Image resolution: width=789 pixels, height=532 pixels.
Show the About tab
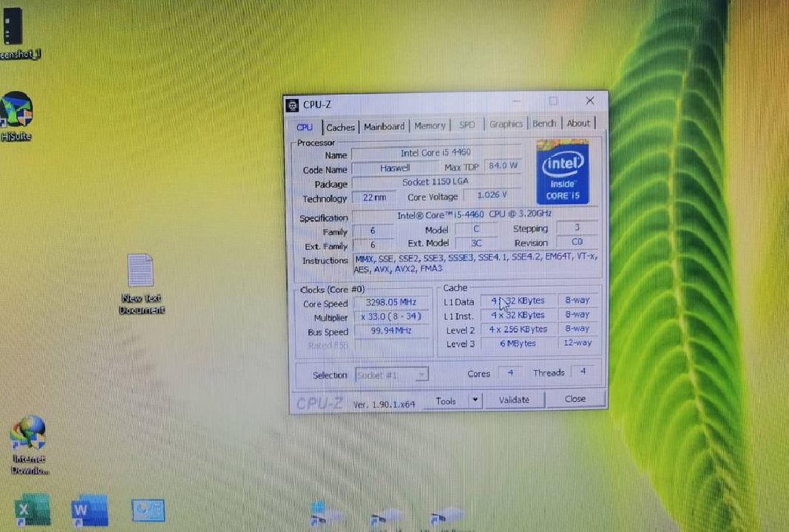[578, 123]
